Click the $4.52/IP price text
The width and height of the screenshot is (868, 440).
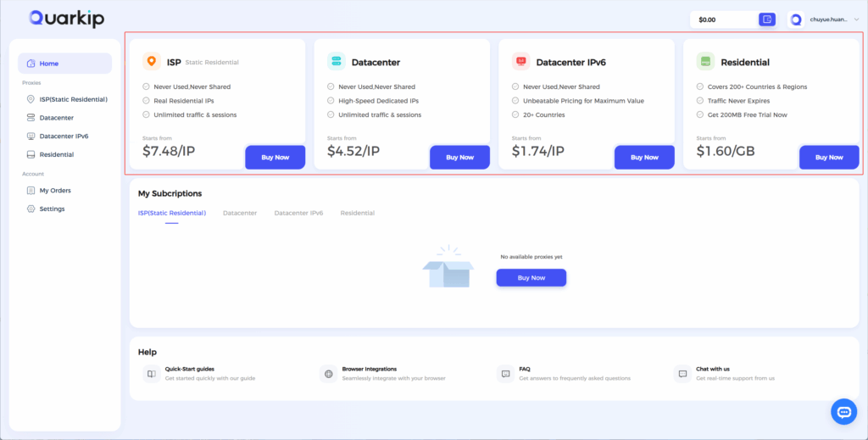[x=353, y=151]
